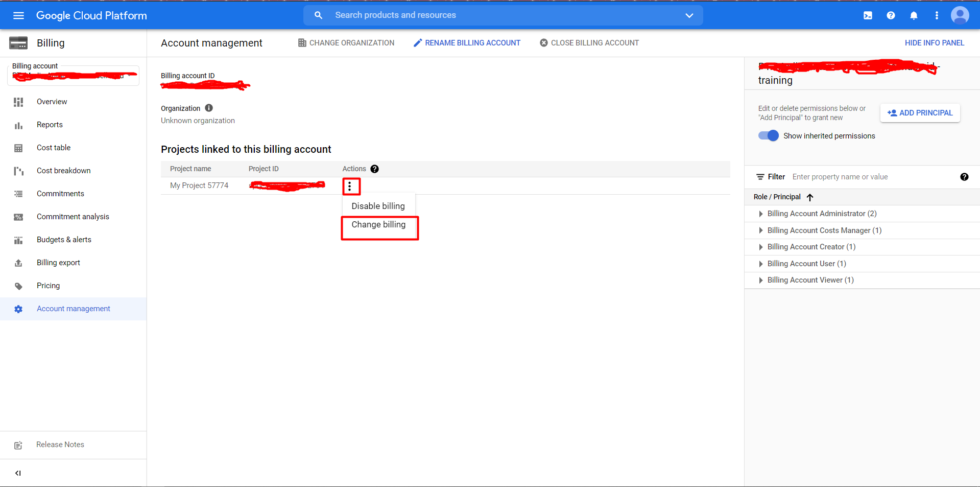Click the Organization info icon
The height and width of the screenshot is (487, 980).
(209, 108)
